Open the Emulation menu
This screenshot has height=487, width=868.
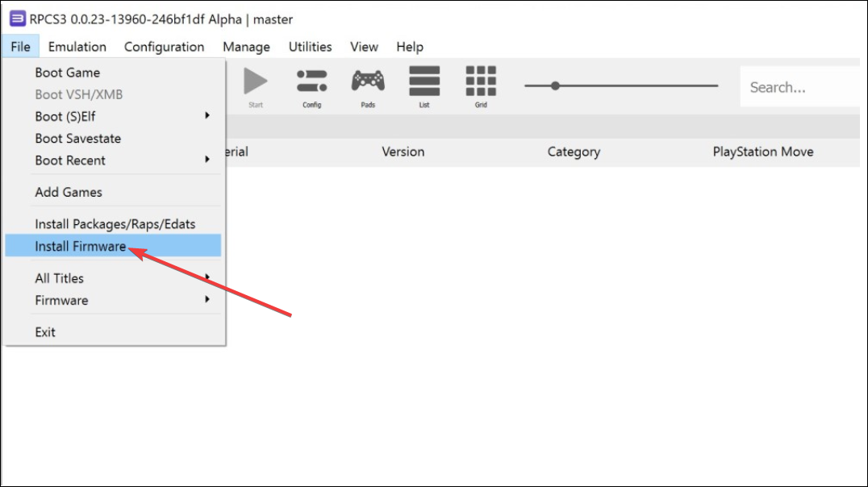pos(77,47)
